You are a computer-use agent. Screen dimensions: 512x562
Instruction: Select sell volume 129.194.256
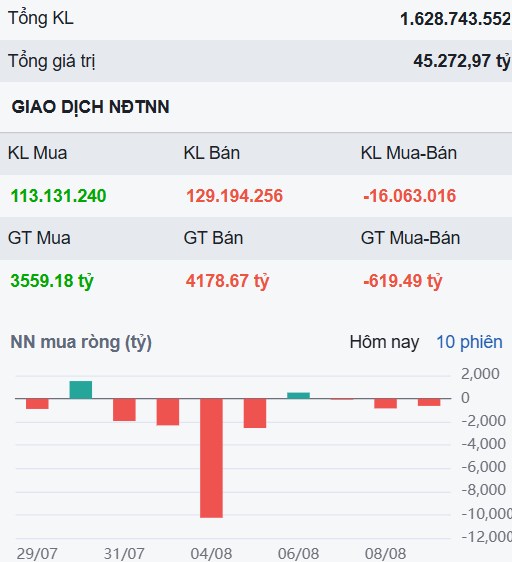[x=234, y=196]
